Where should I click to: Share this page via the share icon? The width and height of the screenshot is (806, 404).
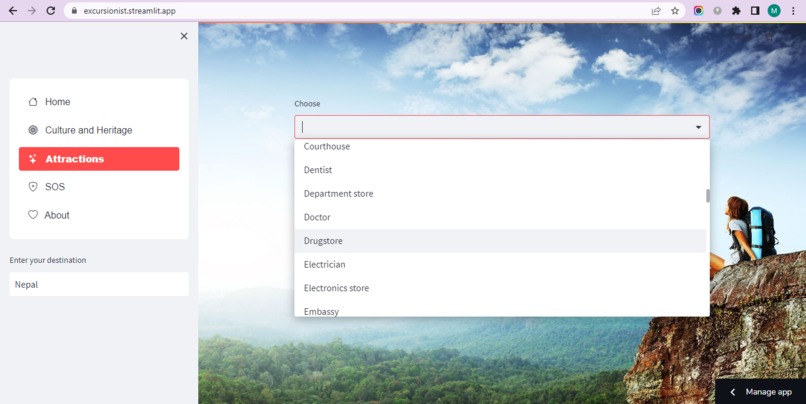tap(656, 11)
